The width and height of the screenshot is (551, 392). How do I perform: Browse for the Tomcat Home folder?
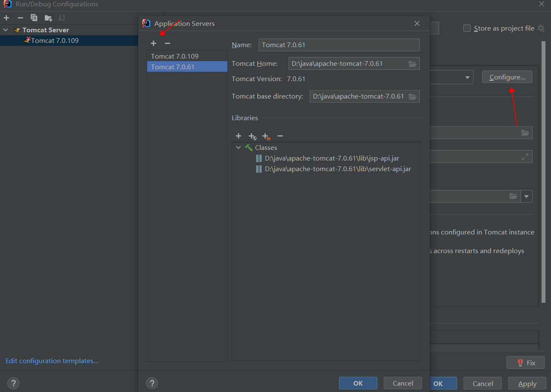coord(412,64)
